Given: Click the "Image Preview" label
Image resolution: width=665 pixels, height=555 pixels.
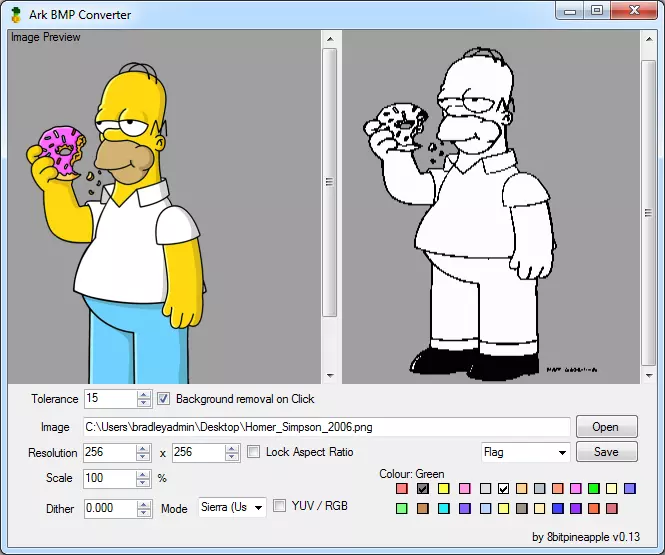Looking at the screenshot, I should click(45, 37).
